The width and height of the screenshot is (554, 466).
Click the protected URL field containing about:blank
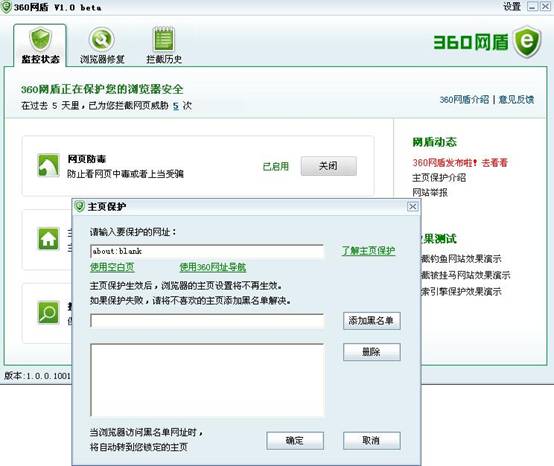(207, 251)
